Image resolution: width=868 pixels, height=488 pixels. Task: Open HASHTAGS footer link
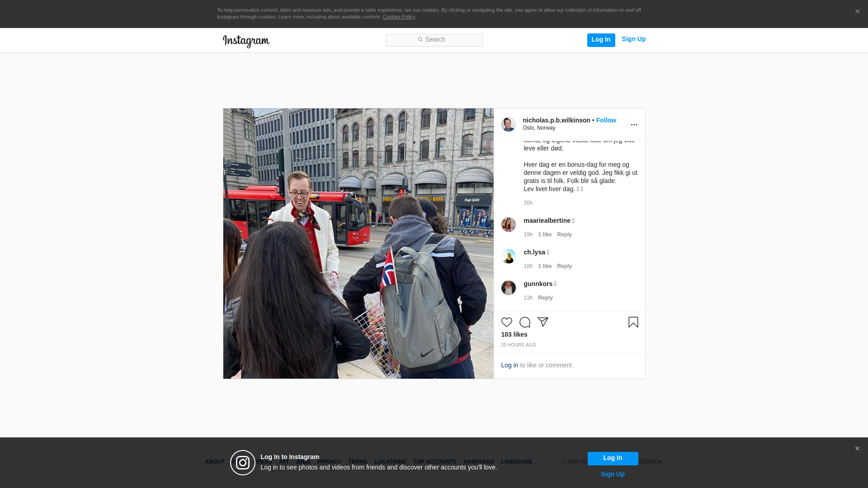point(478,462)
